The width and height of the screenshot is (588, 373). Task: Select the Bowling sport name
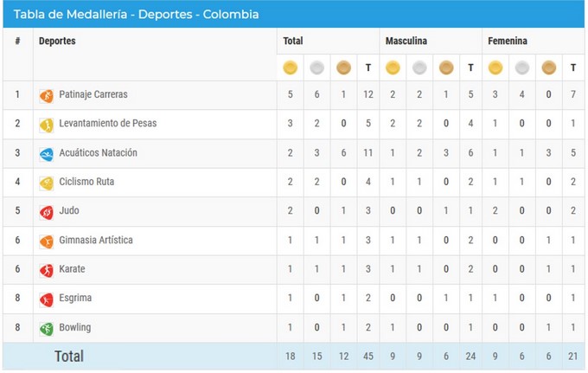coord(74,328)
